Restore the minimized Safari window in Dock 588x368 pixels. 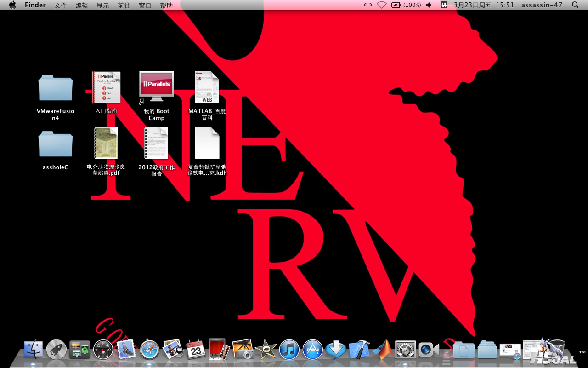point(510,351)
